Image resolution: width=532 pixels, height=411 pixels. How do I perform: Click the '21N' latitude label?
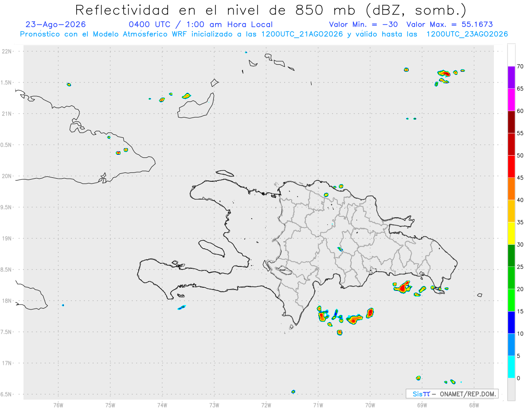[8, 114]
